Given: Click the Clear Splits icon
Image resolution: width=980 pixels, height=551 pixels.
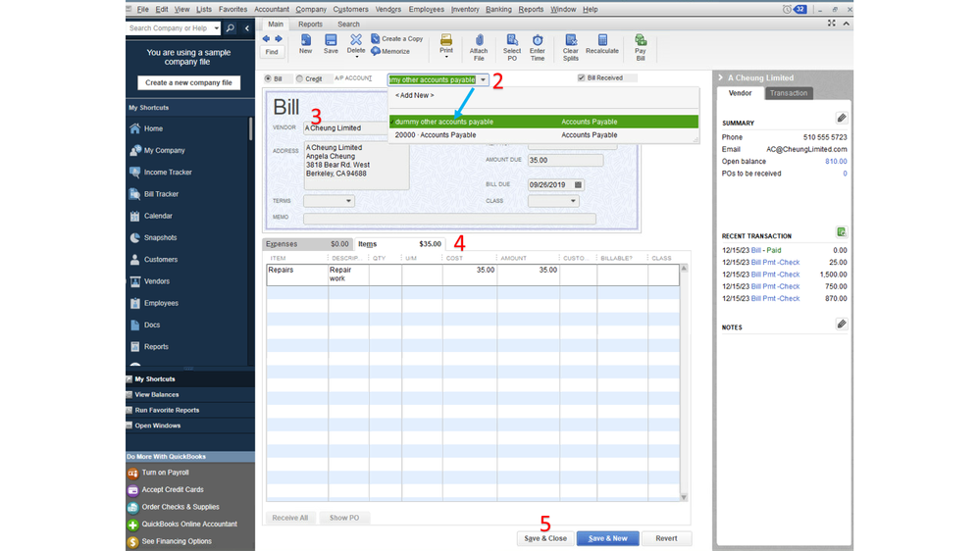Looking at the screenshot, I should [571, 46].
